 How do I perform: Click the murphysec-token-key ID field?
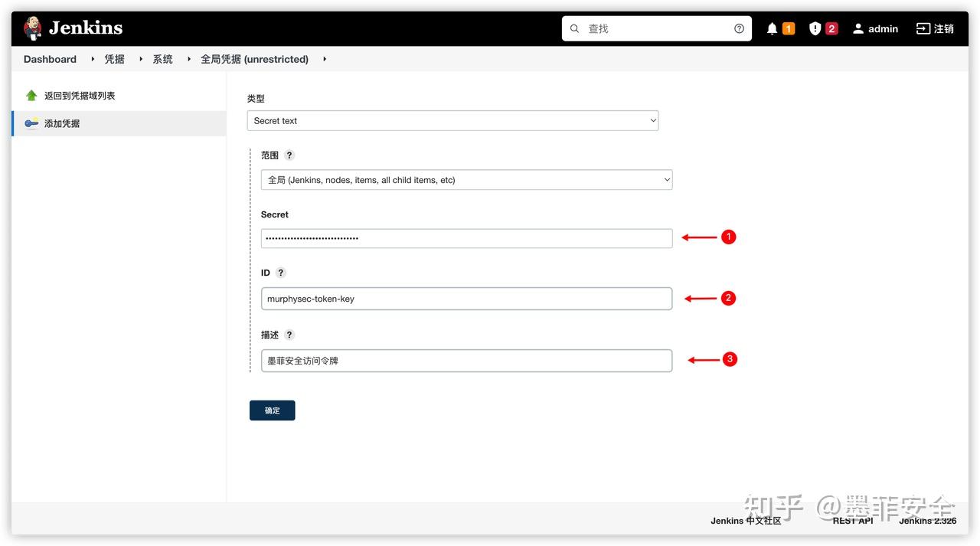click(466, 299)
